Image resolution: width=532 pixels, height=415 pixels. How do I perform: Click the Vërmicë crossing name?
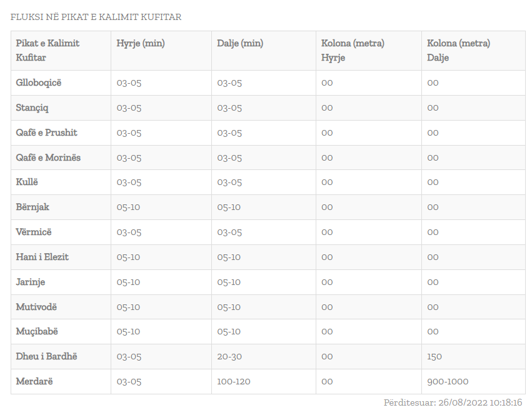[34, 232]
